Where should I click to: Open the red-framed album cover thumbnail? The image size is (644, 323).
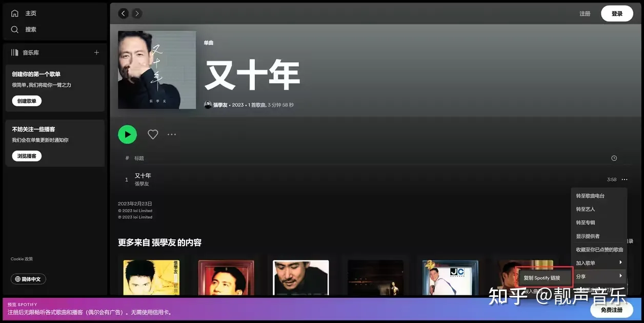(226, 277)
